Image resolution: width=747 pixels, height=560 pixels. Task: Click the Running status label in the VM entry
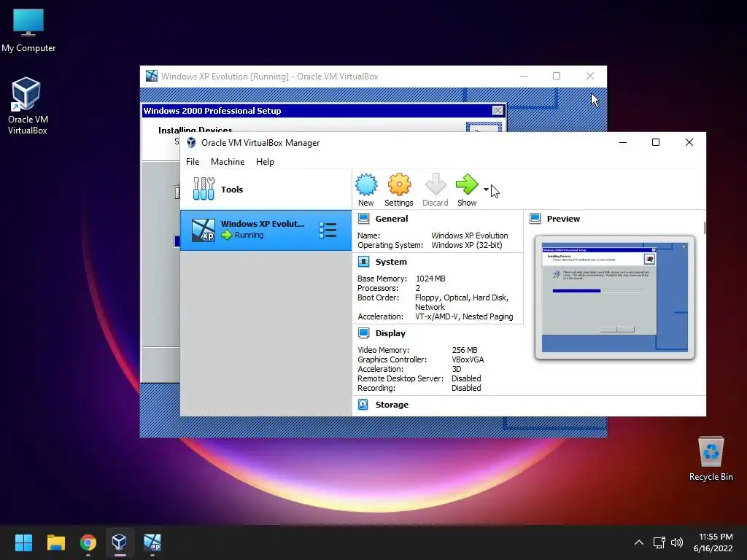coord(249,235)
